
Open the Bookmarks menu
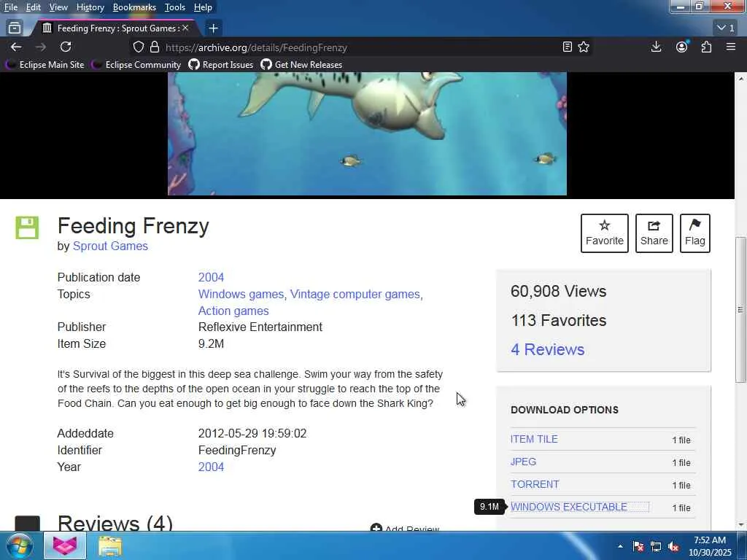[134, 7]
